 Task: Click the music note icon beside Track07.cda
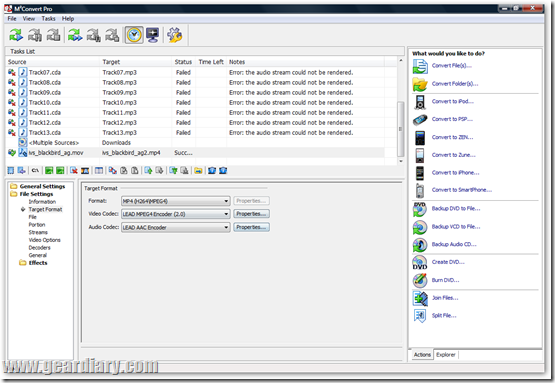pyautogui.click(x=23, y=72)
